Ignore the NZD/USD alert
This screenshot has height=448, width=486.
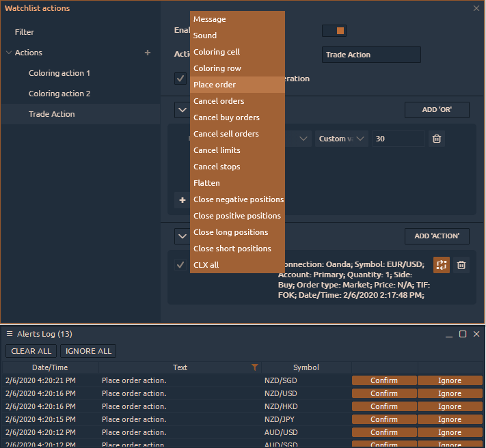450,393
